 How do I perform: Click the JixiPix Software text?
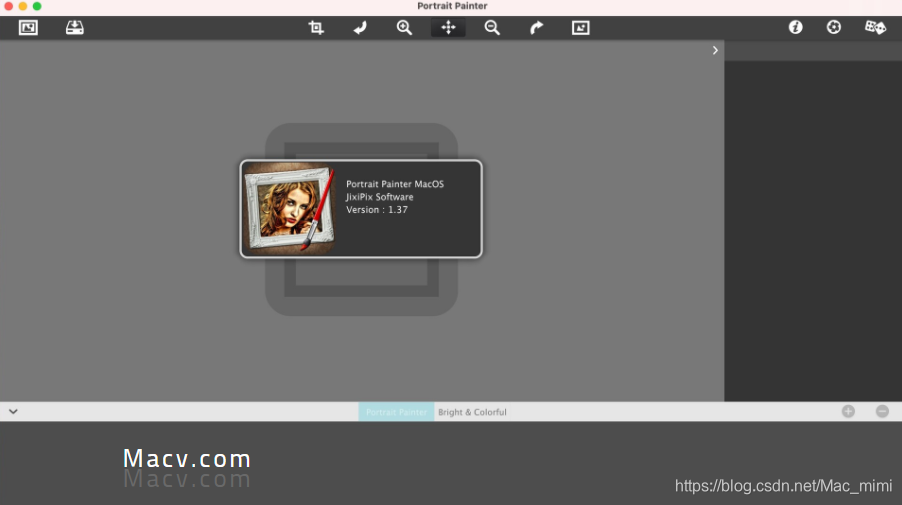(380, 197)
